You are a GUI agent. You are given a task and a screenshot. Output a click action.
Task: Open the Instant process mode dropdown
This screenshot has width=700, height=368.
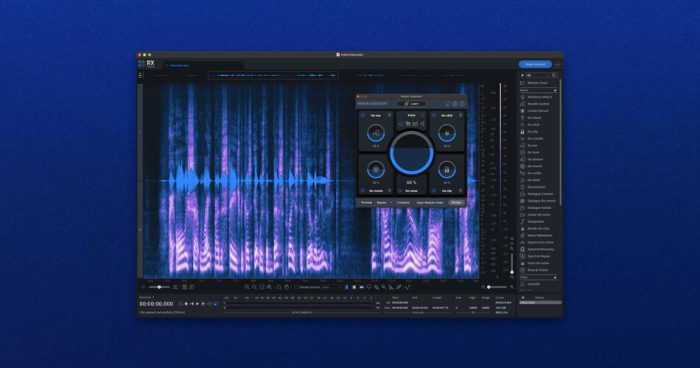tap(333, 287)
